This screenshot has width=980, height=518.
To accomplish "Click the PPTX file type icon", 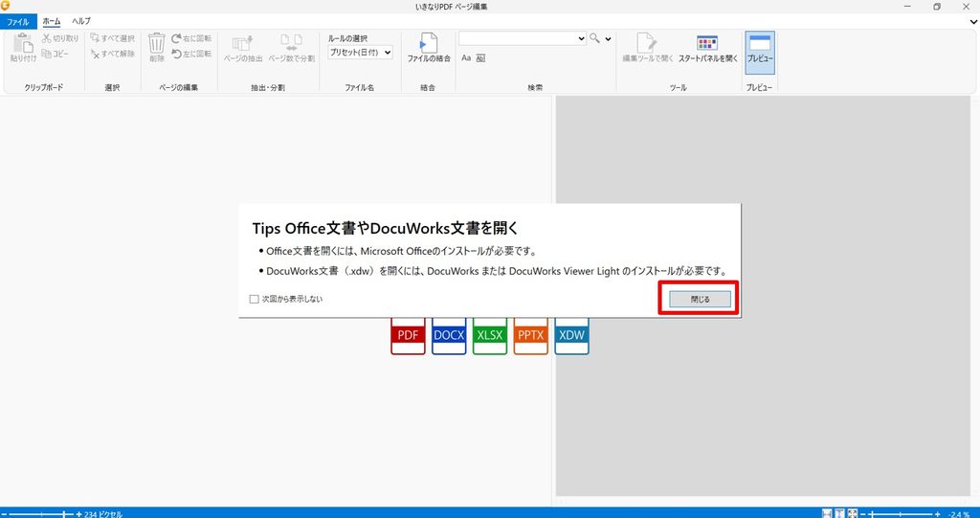I will (x=530, y=336).
